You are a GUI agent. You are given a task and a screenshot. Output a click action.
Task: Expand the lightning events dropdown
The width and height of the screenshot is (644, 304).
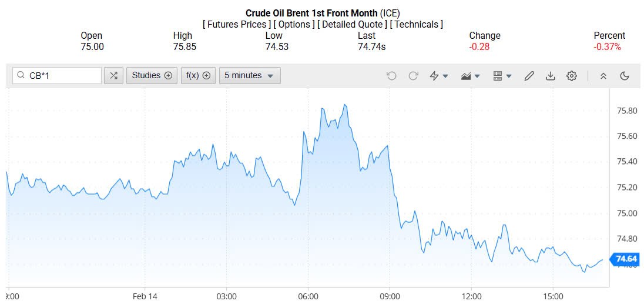pyautogui.click(x=439, y=76)
